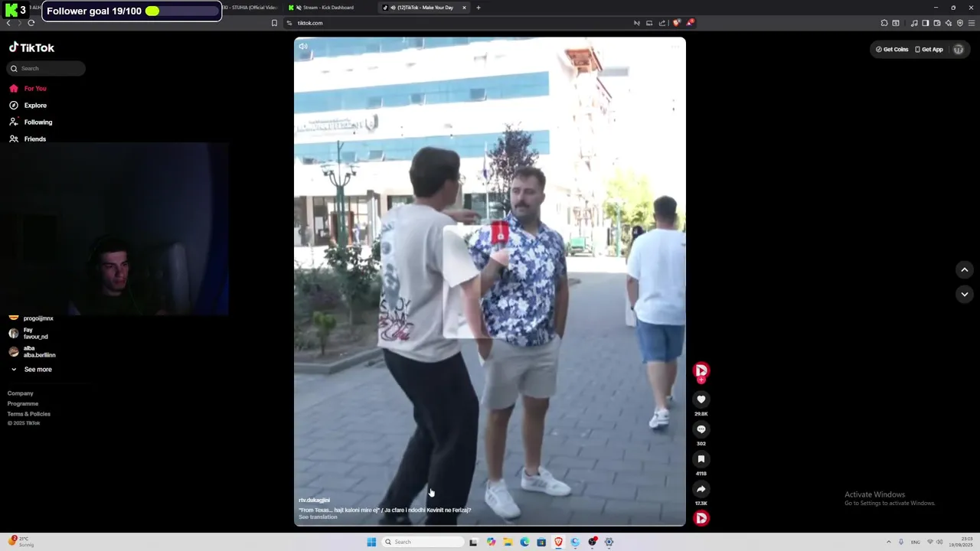Switch to STUHIA Official Video tab
The width and height of the screenshot is (980, 551).
(249, 8)
